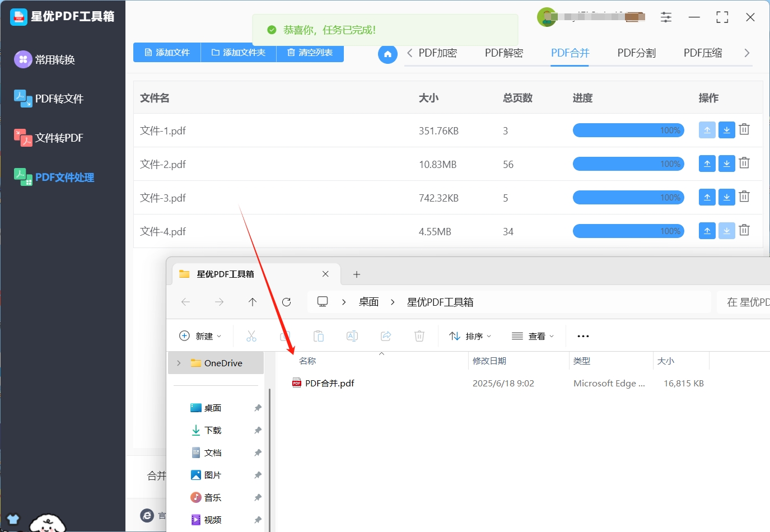Open the settings sliders icon in title bar
Image resolution: width=770 pixels, height=532 pixels.
tap(666, 17)
